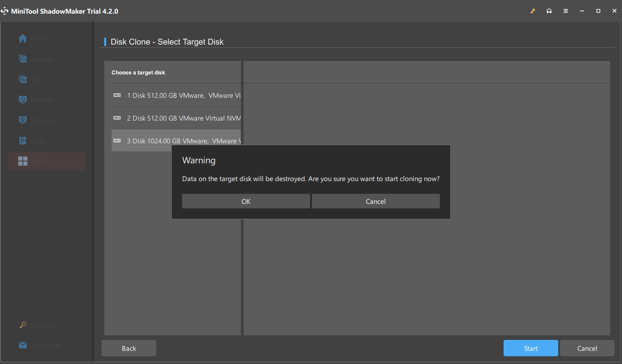Click the bottom-right Cancel button
The height and width of the screenshot is (364, 622).
[587, 348]
